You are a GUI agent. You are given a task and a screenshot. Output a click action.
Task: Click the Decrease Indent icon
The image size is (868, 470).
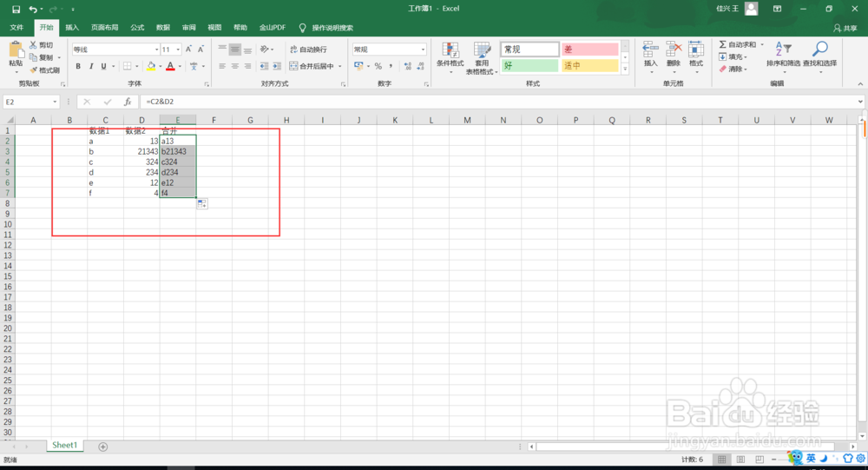click(264, 66)
